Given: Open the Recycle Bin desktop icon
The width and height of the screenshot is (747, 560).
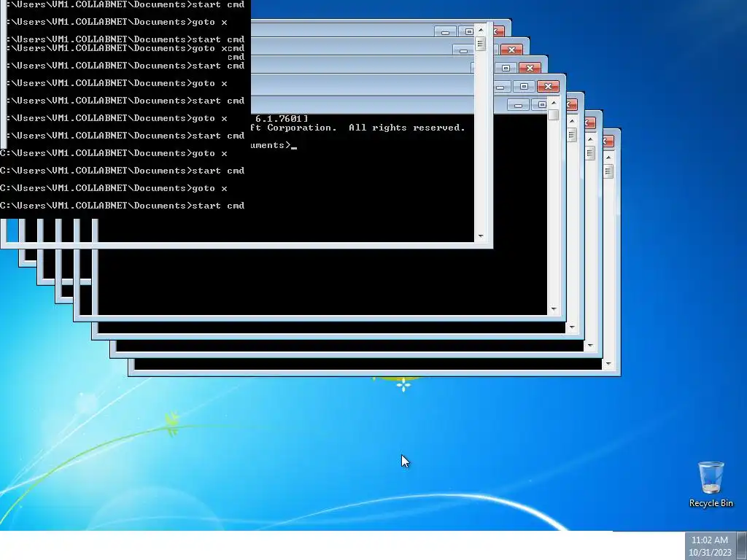Looking at the screenshot, I should tap(711, 484).
